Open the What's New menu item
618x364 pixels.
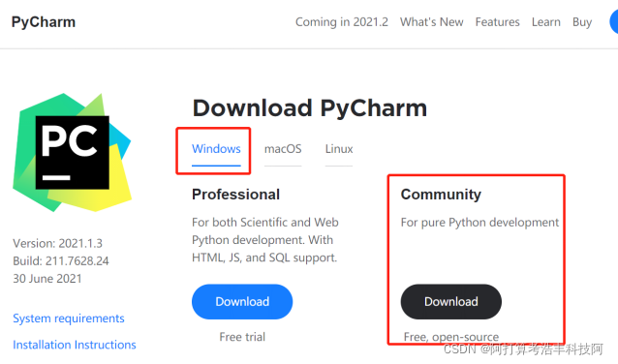[432, 22]
